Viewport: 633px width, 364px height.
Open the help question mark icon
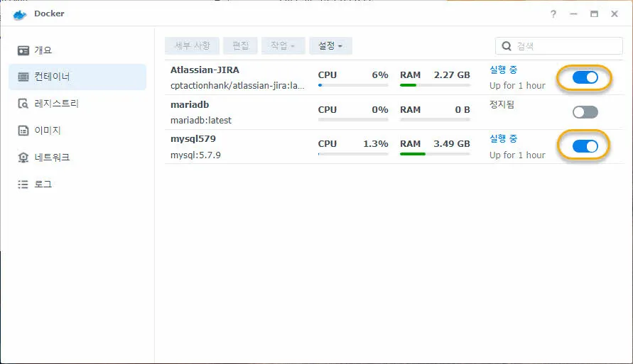pos(553,14)
